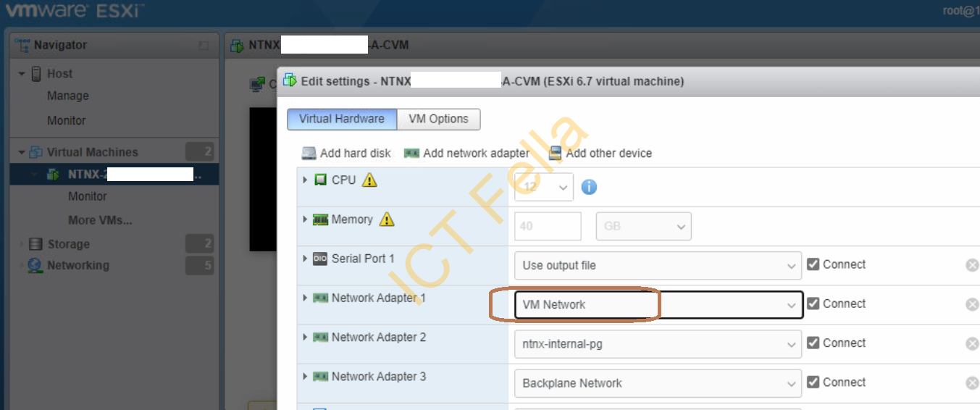Click the Add network adapter icon
This screenshot has width=980, height=410.
(x=411, y=153)
